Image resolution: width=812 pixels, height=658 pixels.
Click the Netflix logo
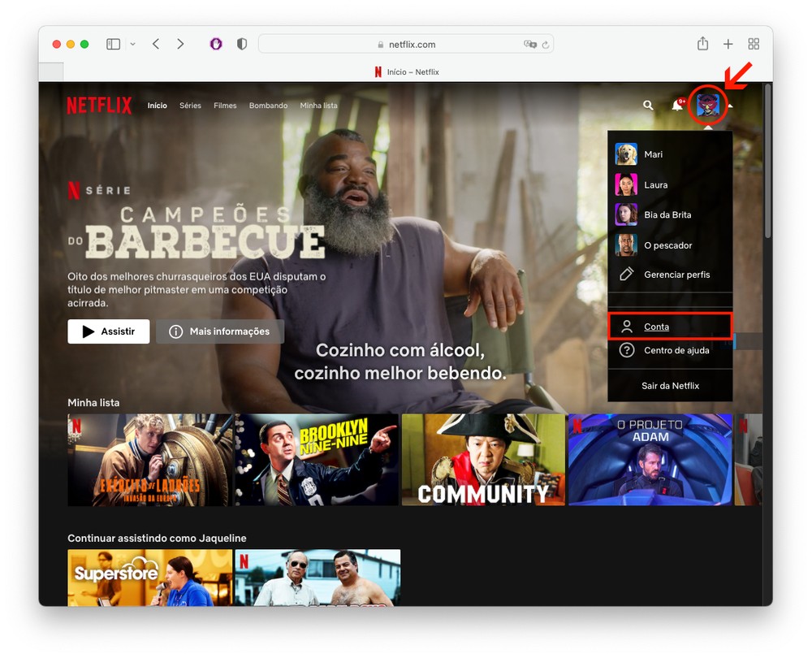(x=99, y=106)
